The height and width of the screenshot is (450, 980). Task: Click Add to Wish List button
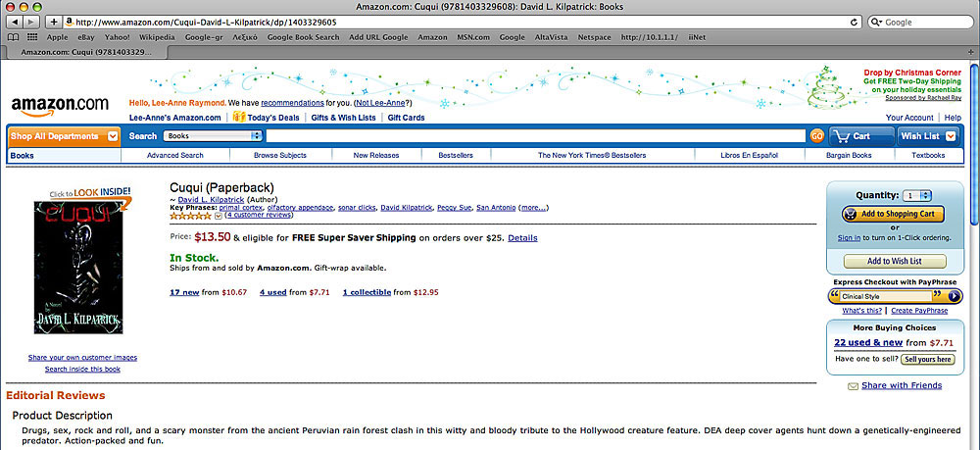[x=895, y=261]
